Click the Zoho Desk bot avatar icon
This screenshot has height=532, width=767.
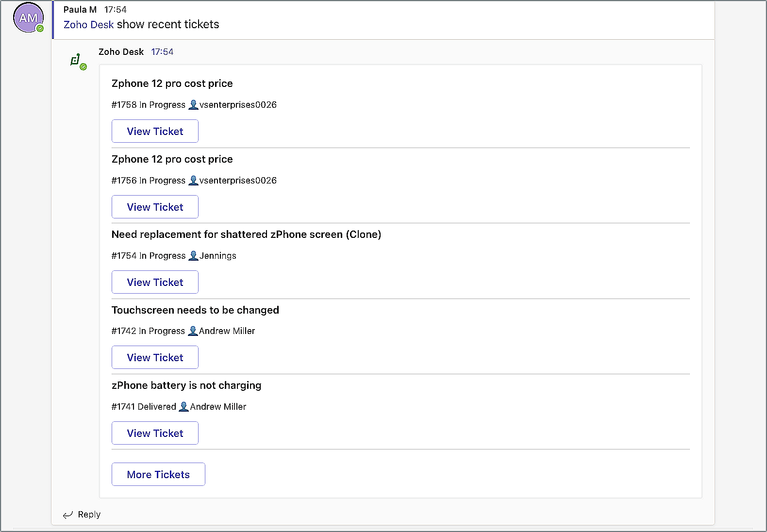(76, 61)
